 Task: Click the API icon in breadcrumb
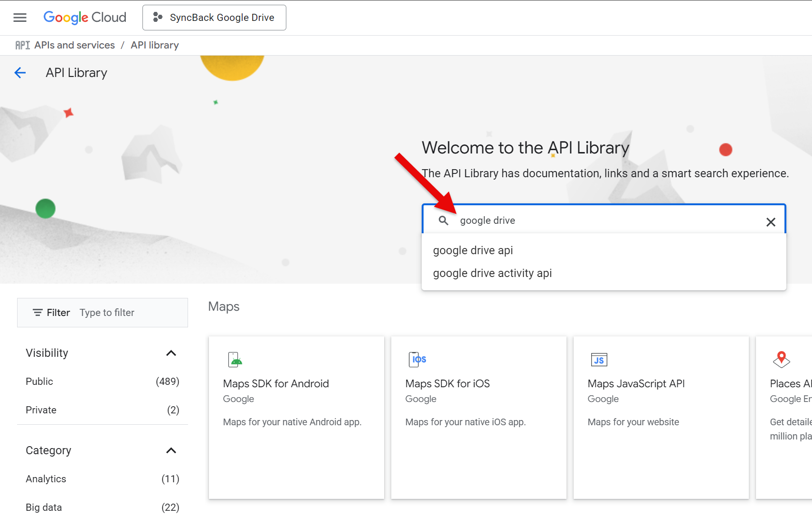(22, 45)
